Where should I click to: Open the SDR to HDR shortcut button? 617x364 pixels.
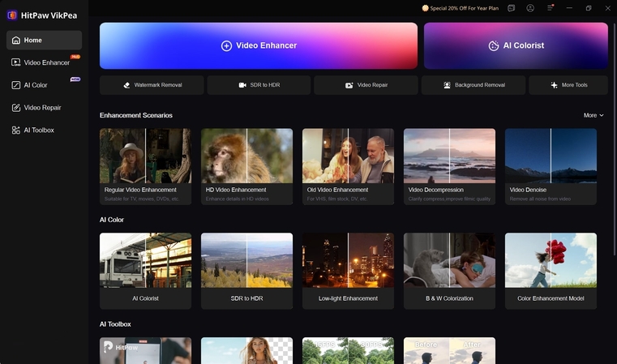tap(259, 85)
